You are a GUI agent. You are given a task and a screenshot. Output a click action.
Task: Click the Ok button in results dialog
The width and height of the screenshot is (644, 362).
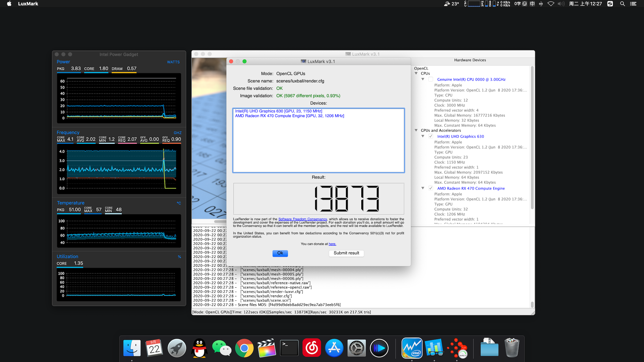280,253
